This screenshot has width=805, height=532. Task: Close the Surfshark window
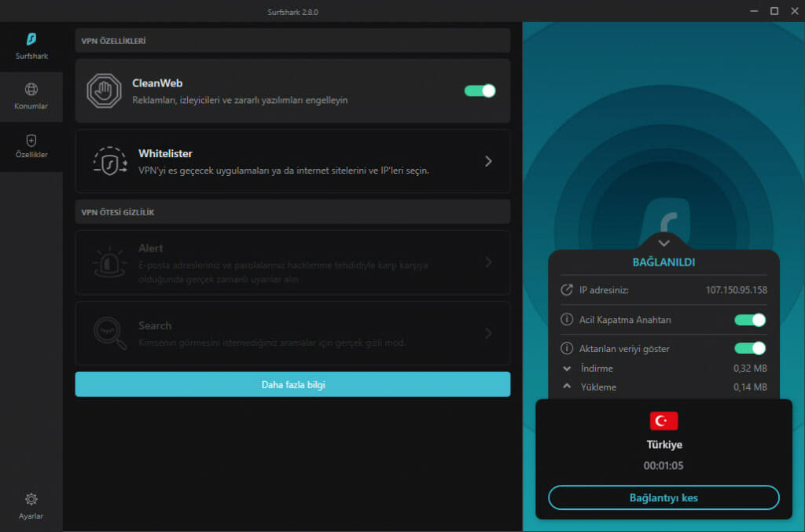pos(795,11)
